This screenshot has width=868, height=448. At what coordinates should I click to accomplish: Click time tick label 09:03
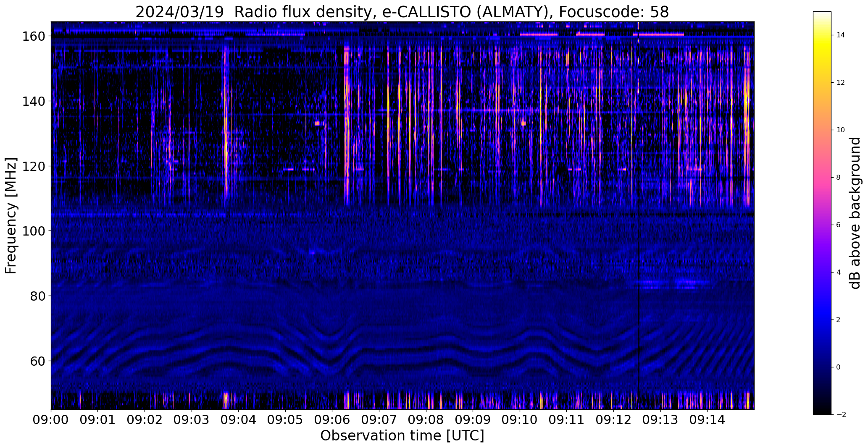coord(192,420)
